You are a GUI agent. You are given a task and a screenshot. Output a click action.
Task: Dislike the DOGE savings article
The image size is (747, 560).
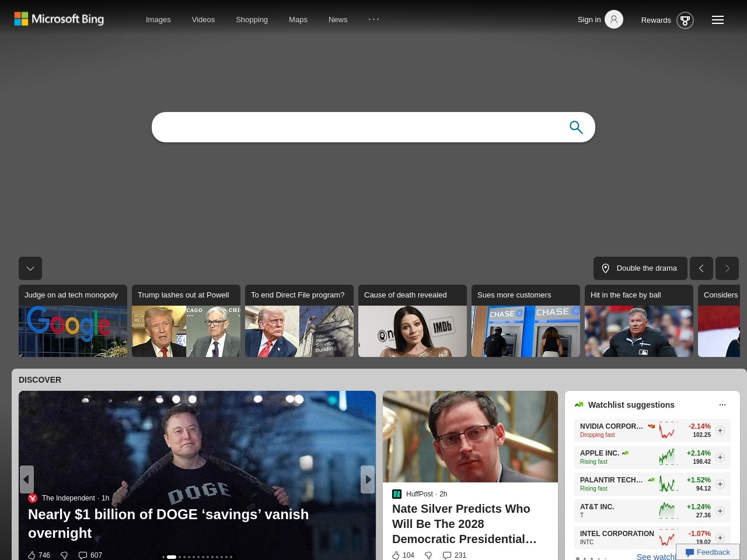click(x=64, y=555)
